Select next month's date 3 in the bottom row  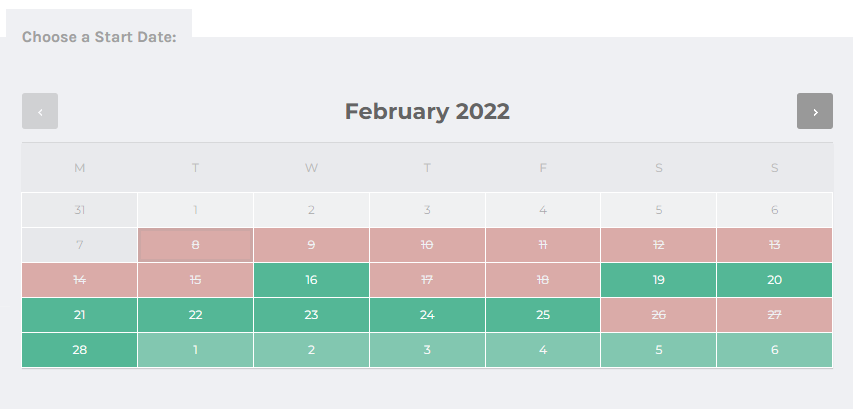tap(427, 350)
